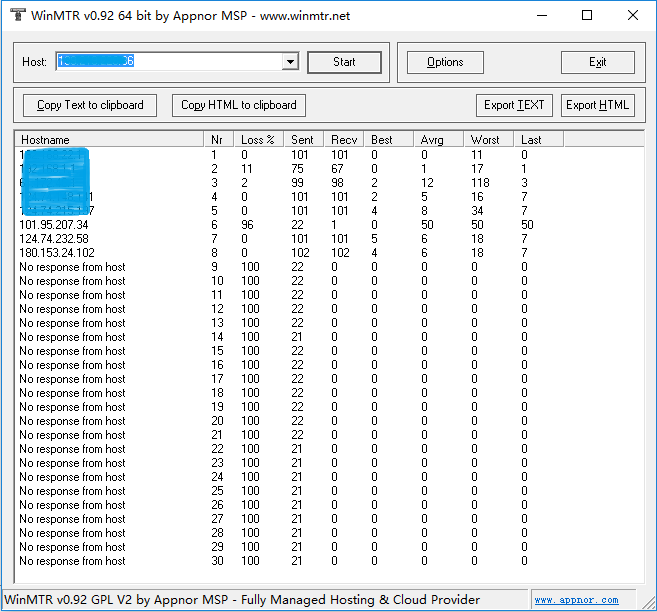
Task: Export results as HTML
Action: point(598,105)
